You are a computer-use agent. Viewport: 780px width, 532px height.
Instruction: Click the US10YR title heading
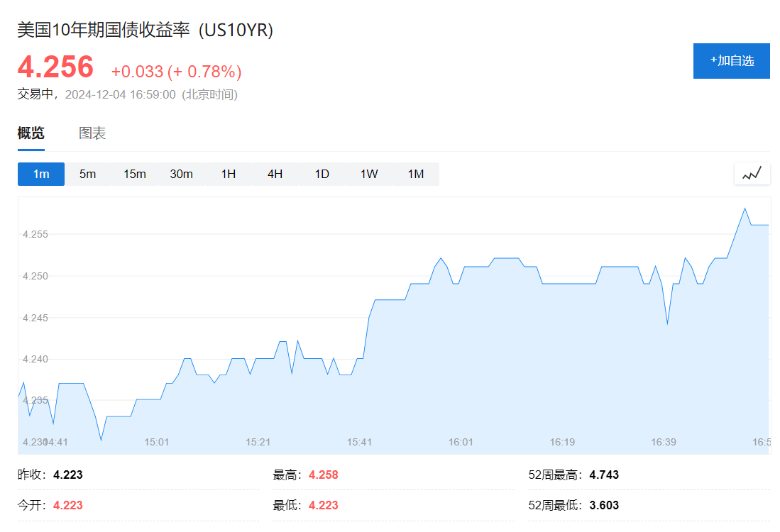(x=145, y=30)
